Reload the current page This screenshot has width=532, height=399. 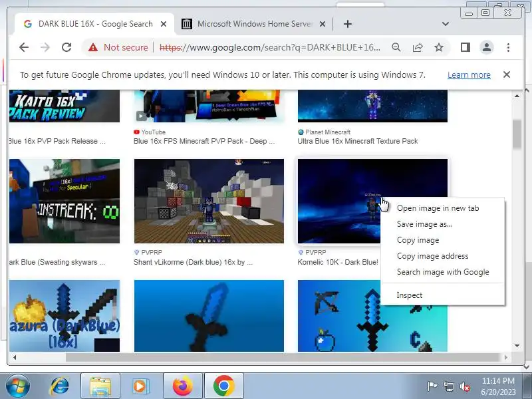[66, 47]
